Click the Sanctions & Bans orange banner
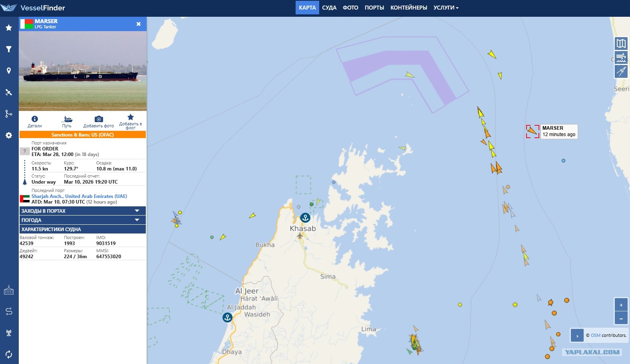The width and height of the screenshot is (630, 364). pyautogui.click(x=82, y=135)
